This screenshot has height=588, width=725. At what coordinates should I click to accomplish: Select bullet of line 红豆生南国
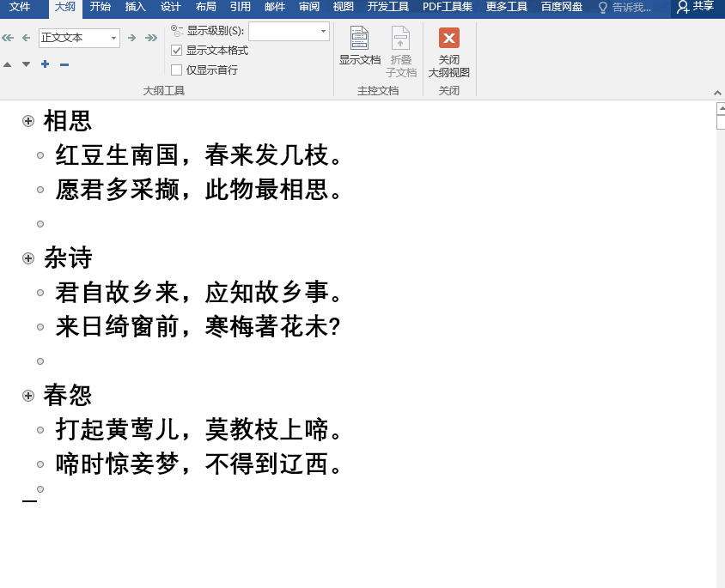(x=40, y=155)
